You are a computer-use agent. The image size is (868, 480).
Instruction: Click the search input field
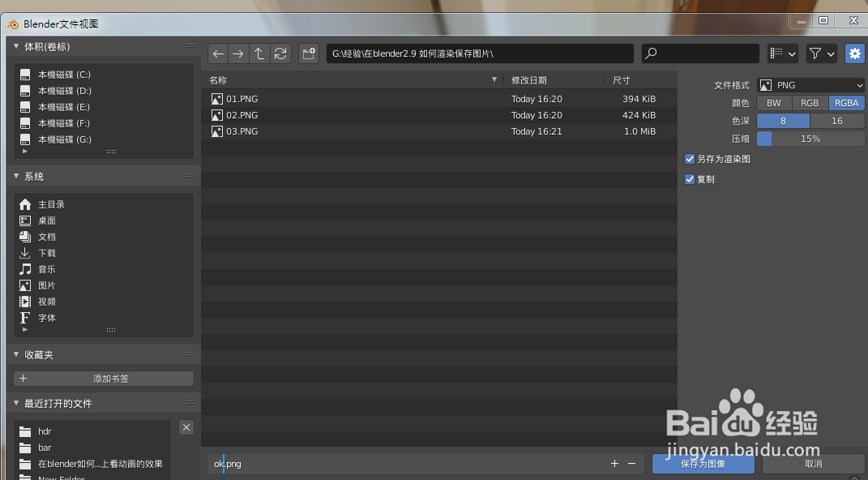click(x=700, y=54)
